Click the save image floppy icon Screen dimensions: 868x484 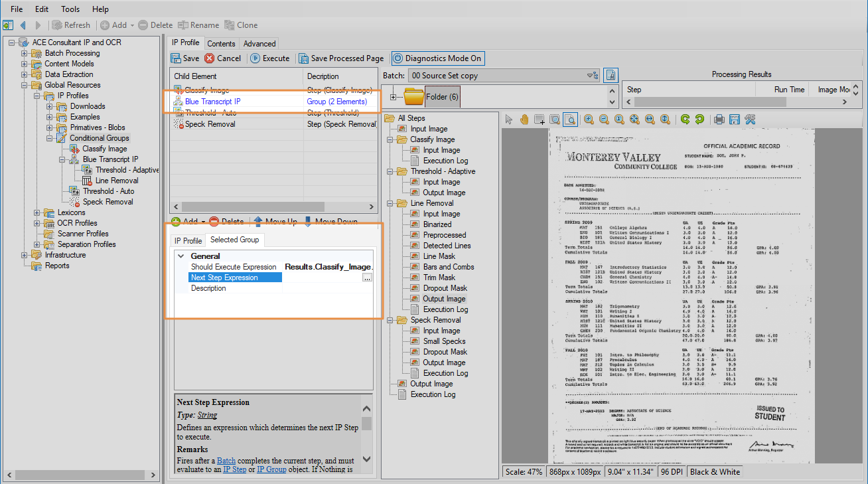point(734,120)
